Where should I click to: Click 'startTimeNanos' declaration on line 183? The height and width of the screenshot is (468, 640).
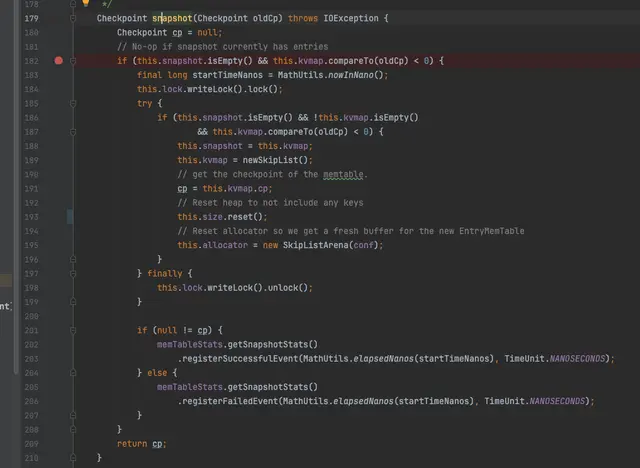click(x=228, y=75)
